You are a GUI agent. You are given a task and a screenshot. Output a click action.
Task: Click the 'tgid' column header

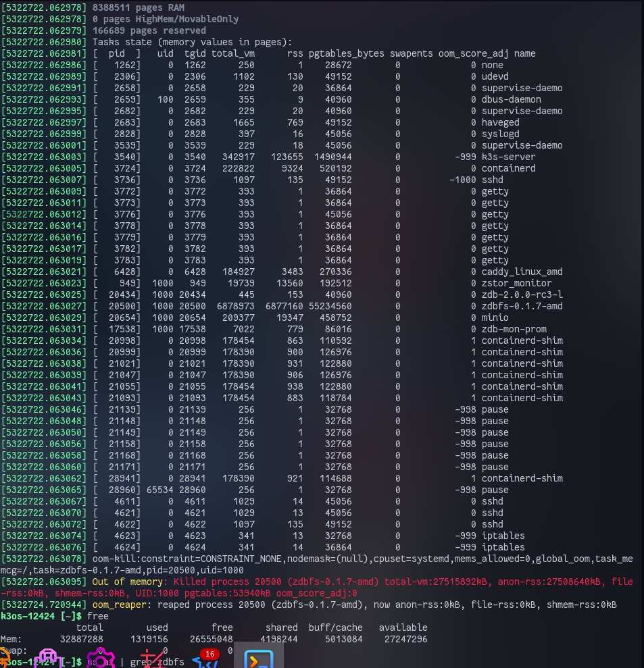coord(195,53)
